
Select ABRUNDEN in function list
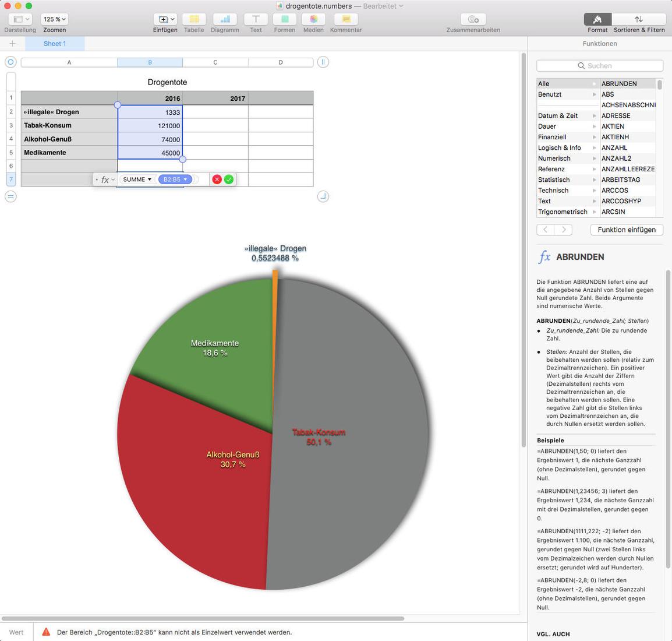click(627, 83)
